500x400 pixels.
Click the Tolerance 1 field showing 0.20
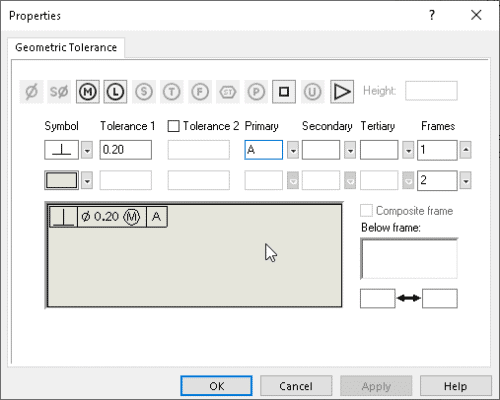point(126,150)
